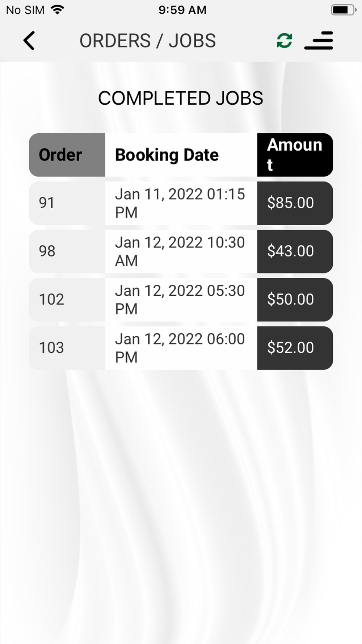Refresh the orders with green sync icon
This screenshot has height=644, width=362.
[x=285, y=41]
